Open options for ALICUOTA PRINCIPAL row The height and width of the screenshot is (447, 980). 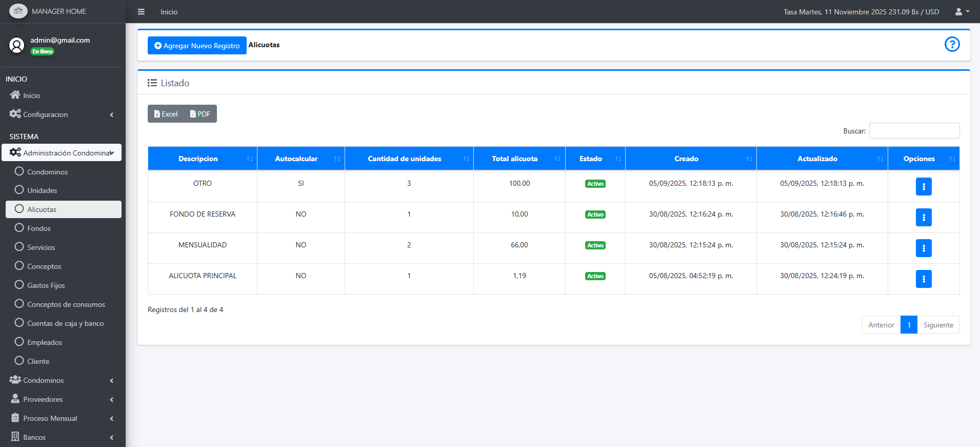(923, 279)
